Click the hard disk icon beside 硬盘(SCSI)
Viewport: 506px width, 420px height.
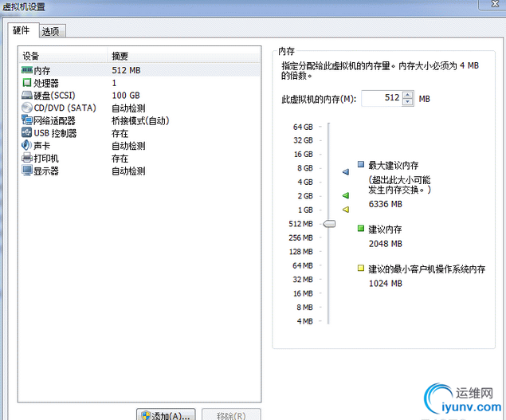[x=27, y=95]
